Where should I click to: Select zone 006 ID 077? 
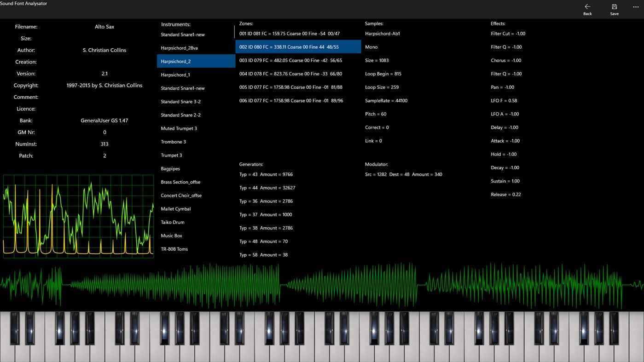pyautogui.click(x=291, y=100)
